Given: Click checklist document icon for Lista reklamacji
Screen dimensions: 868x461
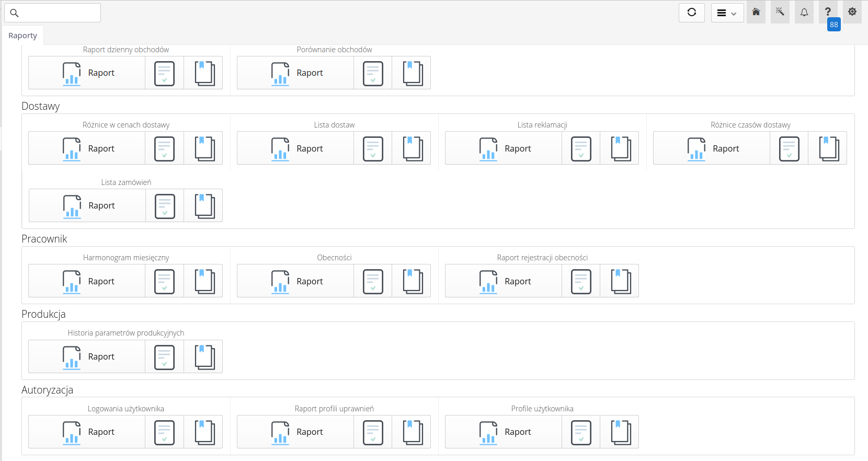Looking at the screenshot, I should coord(581,148).
